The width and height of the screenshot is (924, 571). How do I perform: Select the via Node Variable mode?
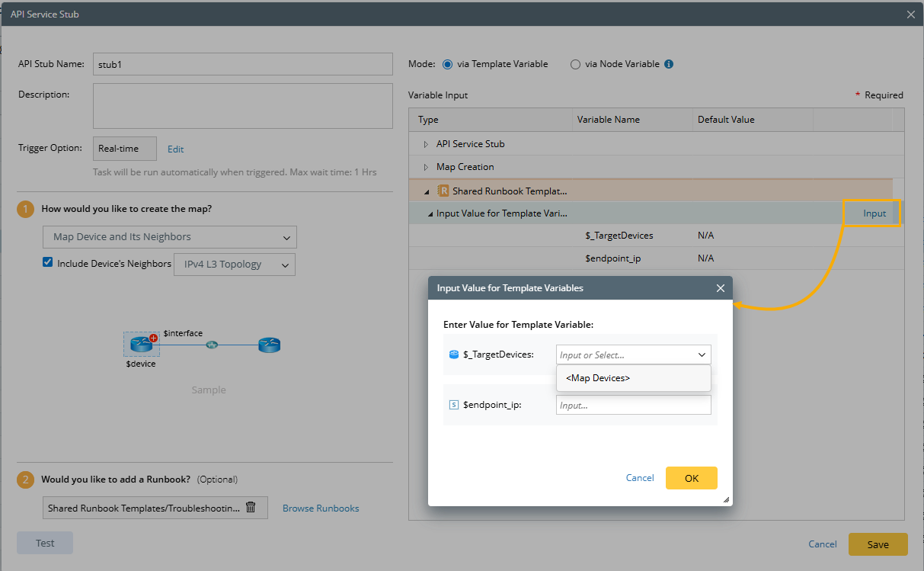tap(575, 64)
